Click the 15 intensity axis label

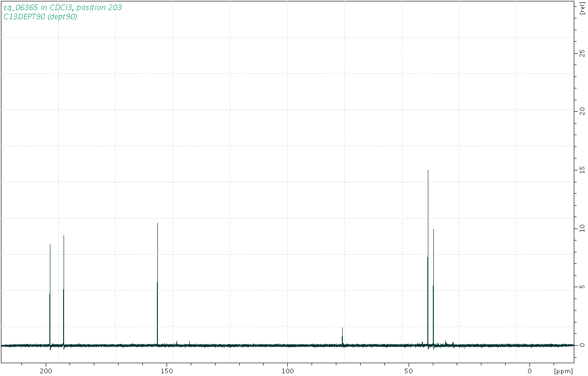[x=582, y=169]
